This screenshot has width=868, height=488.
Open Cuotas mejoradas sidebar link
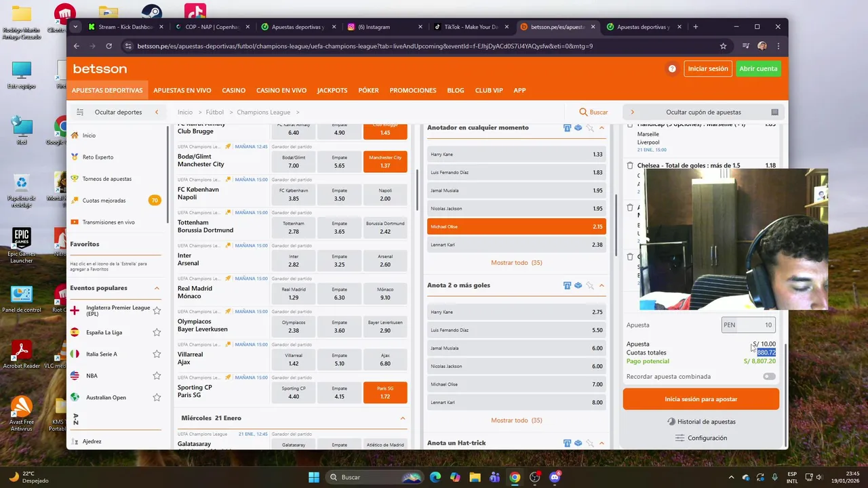(104, 201)
